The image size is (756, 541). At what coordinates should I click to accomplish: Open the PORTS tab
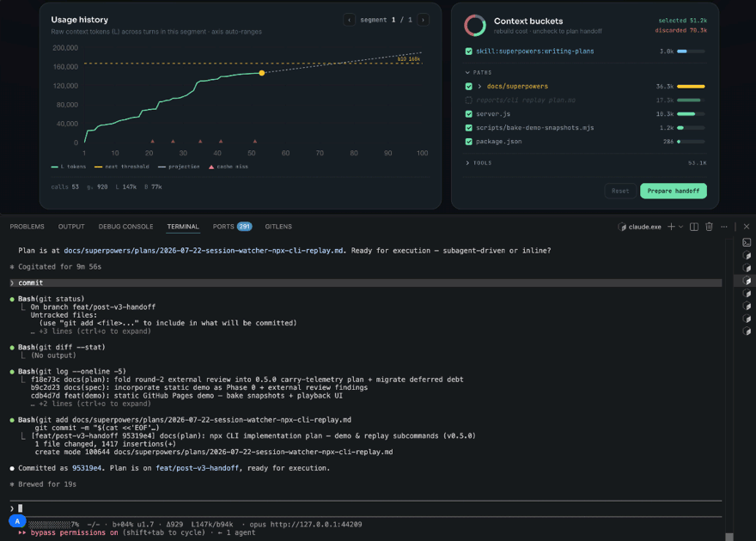click(x=223, y=227)
